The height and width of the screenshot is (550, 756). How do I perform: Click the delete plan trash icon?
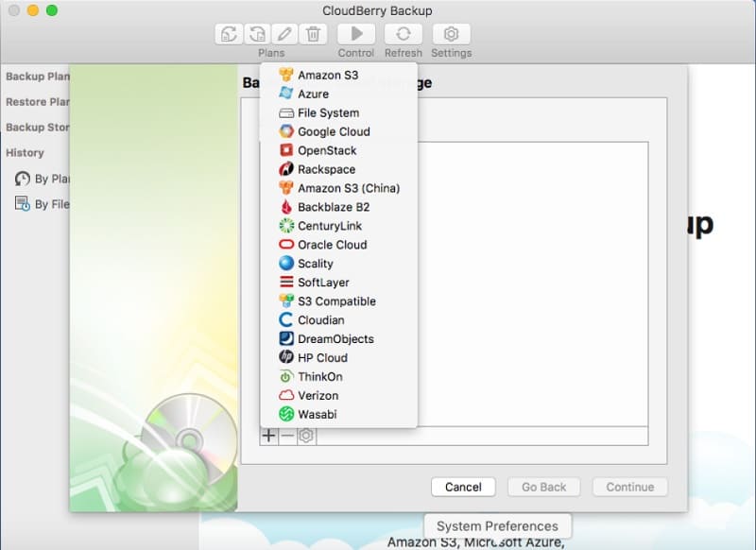(313, 34)
